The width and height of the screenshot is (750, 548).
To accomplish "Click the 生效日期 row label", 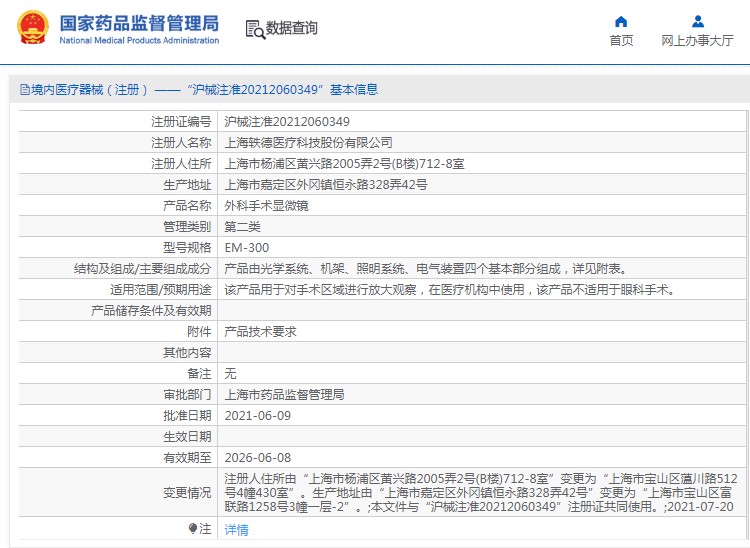I will pyautogui.click(x=187, y=437).
